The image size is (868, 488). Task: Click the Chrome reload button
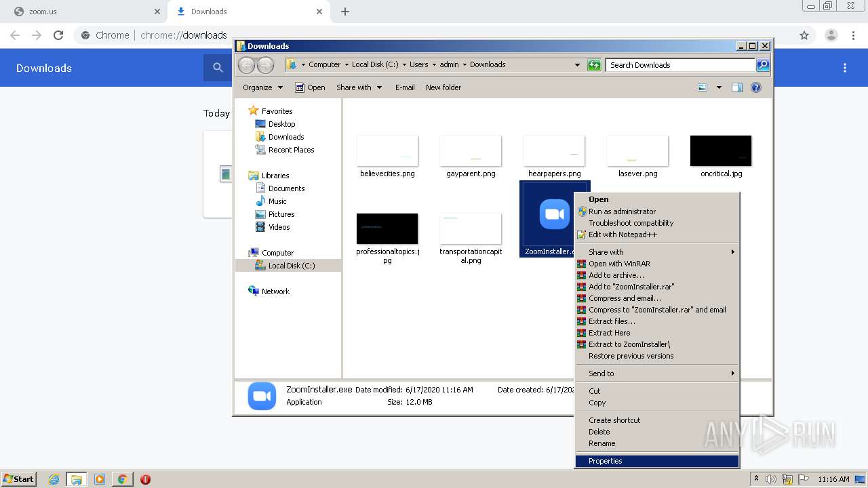(58, 35)
